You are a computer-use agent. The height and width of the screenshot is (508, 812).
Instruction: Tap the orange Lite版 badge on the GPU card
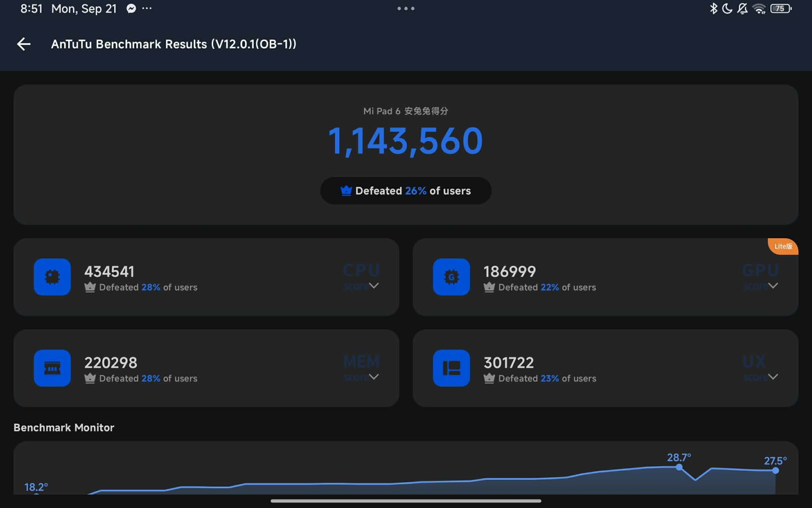[x=783, y=246]
